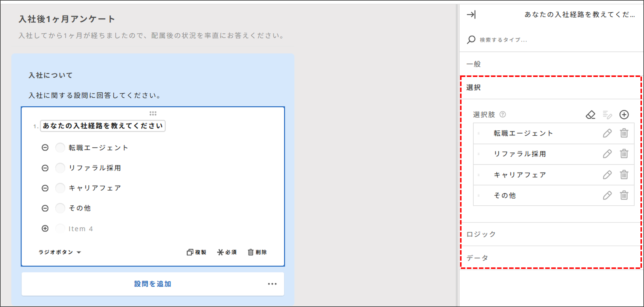This screenshot has height=307, width=644.
Task: Open the ラジオボタン question type dropdown
Action: click(60, 252)
